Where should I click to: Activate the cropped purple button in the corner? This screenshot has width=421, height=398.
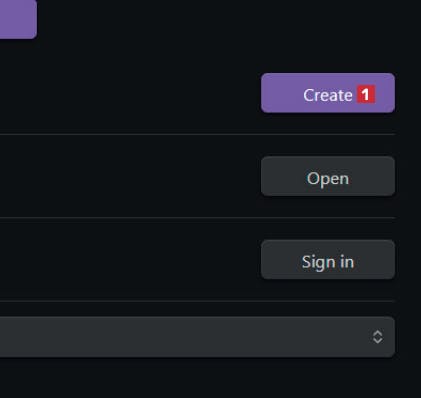[18, 19]
